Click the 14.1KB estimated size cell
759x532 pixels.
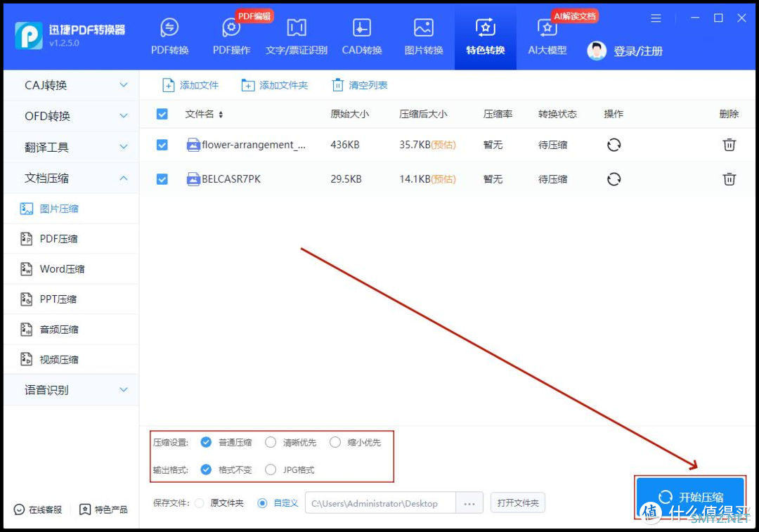[x=427, y=179]
